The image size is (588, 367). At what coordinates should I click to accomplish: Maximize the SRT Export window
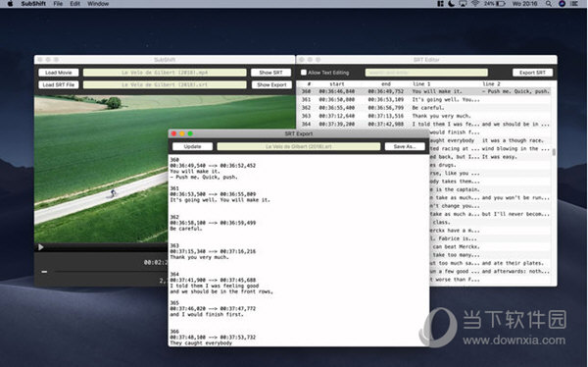(x=190, y=133)
